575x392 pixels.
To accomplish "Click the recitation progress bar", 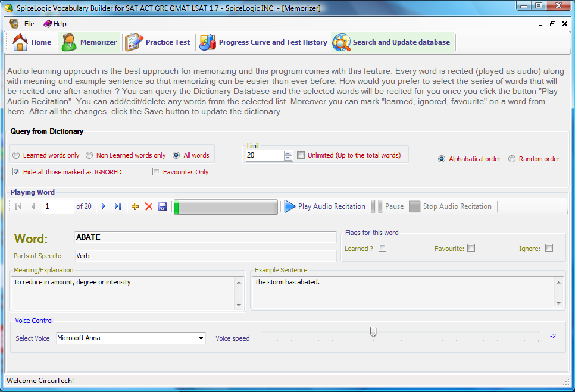I will click(226, 207).
